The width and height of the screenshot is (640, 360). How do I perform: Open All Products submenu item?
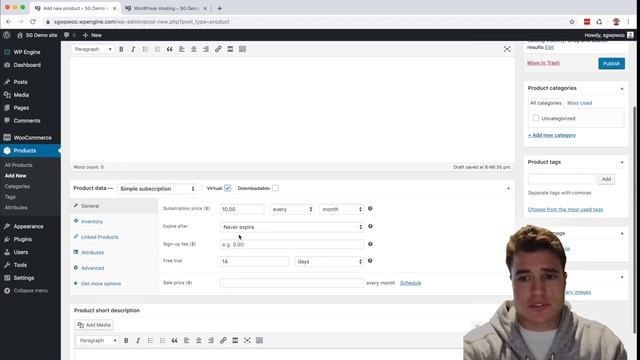pos(18,165)
